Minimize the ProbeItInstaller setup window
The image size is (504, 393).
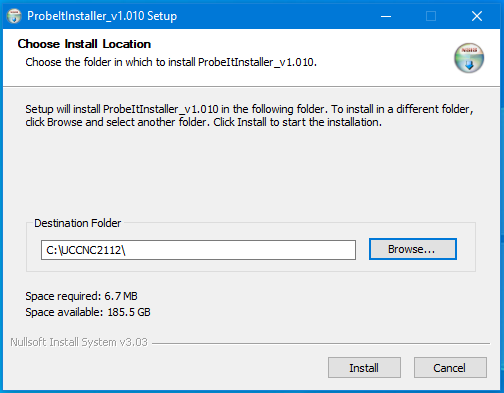(x=386, y=16)
